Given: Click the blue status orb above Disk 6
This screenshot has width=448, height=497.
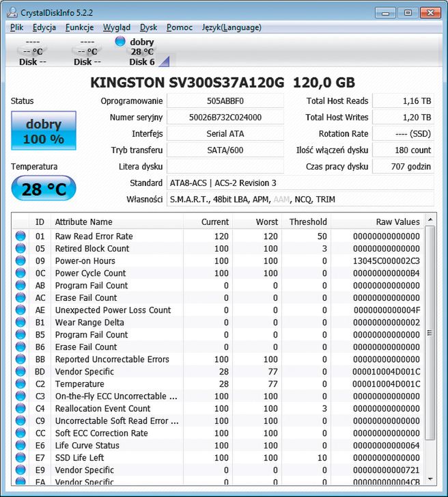Looking at the screenshot, I should click(120, 42).
